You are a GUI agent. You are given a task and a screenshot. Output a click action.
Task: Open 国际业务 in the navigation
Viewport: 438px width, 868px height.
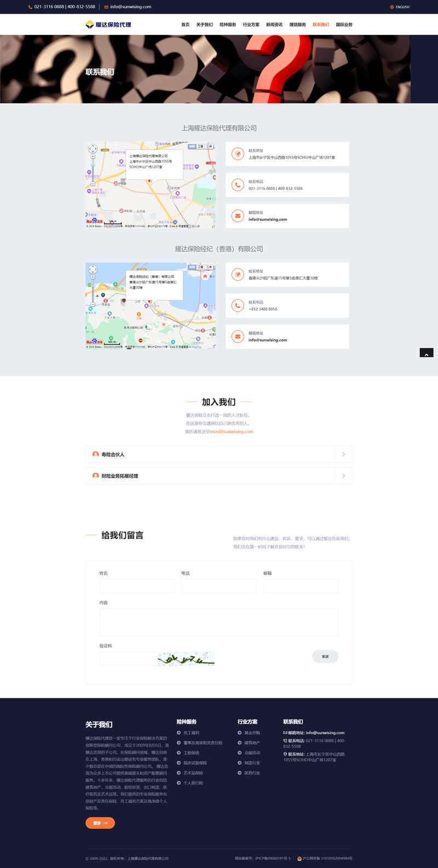344,25
